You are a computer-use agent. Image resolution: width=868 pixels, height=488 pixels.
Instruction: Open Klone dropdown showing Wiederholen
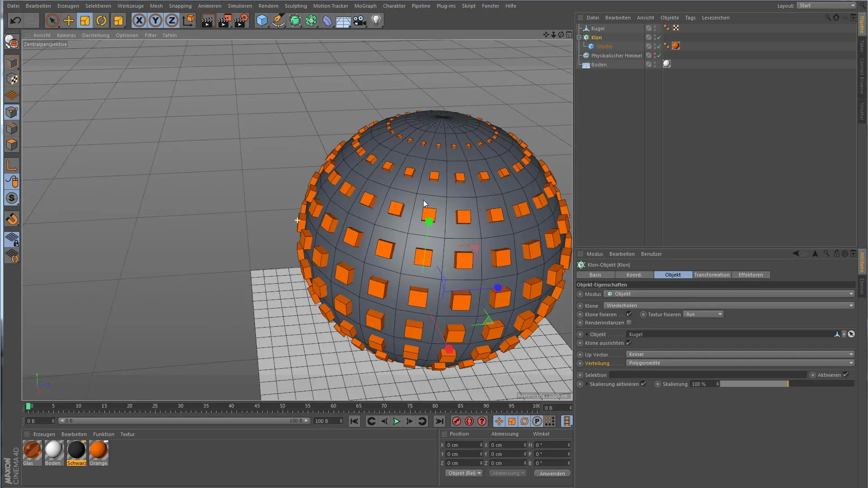[729, 305]
